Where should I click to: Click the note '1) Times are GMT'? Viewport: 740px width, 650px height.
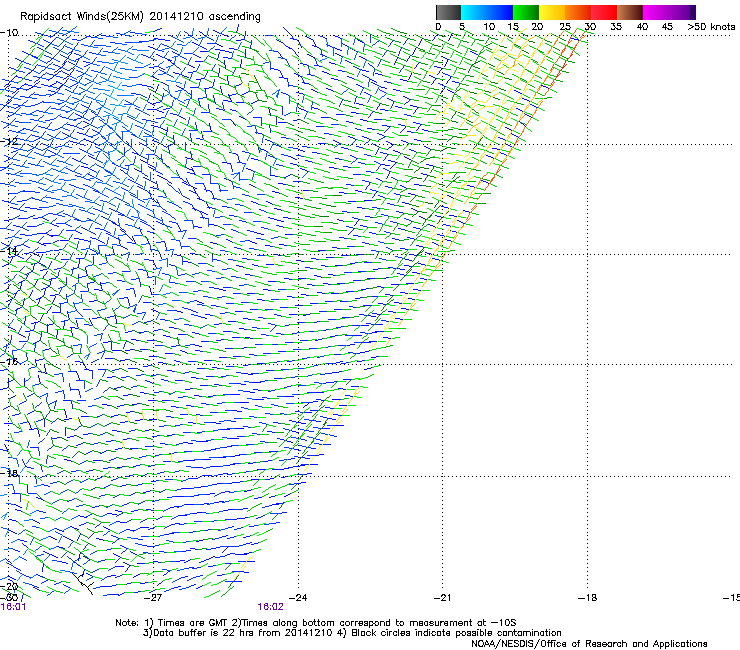click(x=187, y=623)
